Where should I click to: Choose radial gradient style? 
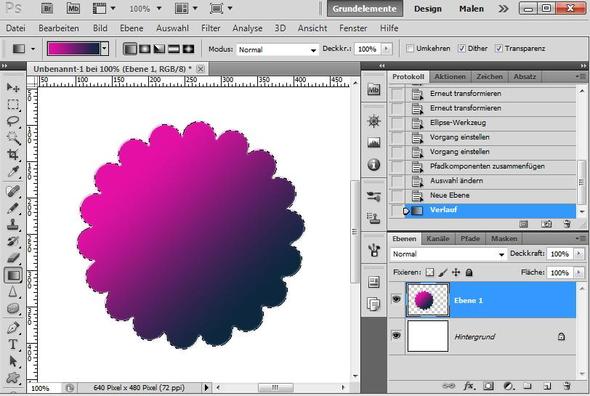145,49
